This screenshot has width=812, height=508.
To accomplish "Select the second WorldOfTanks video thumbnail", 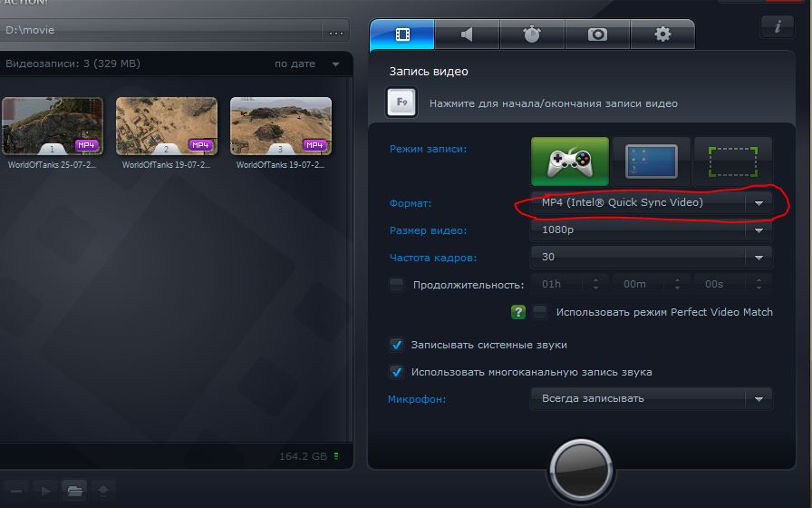I will tap(167, 125).
